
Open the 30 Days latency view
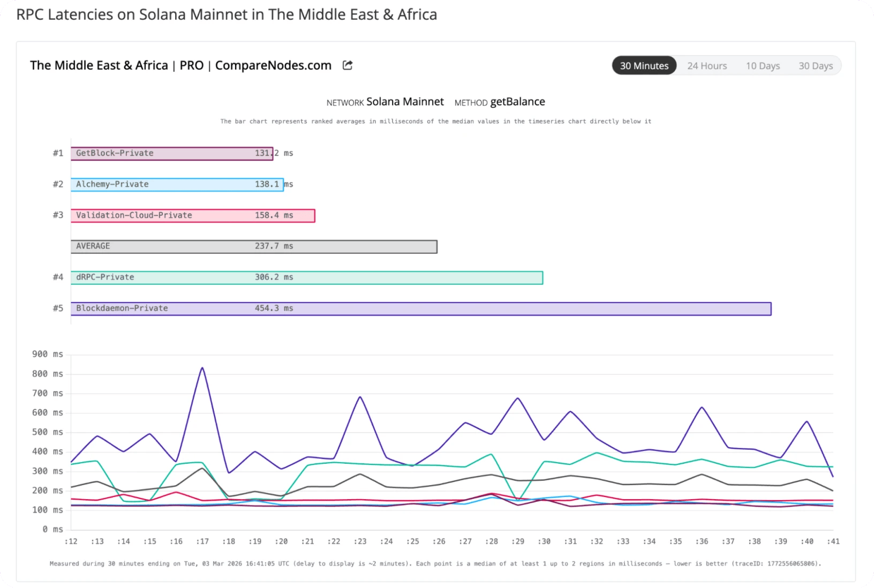click(x=815, y=65)
